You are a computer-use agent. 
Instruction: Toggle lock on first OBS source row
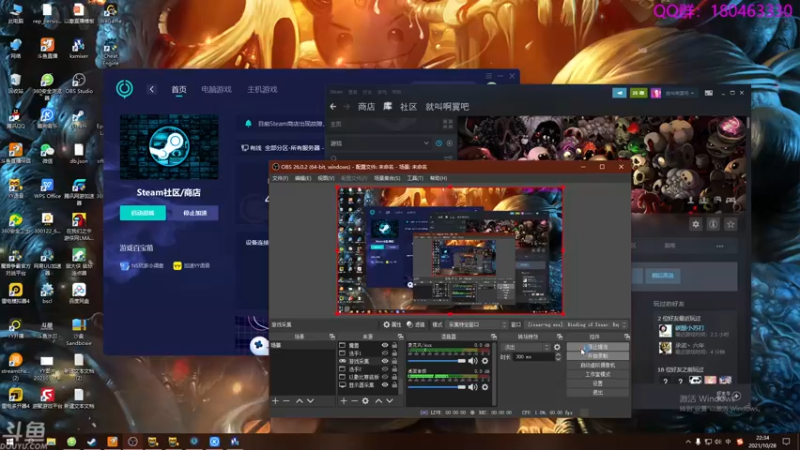tap(394, 345)
